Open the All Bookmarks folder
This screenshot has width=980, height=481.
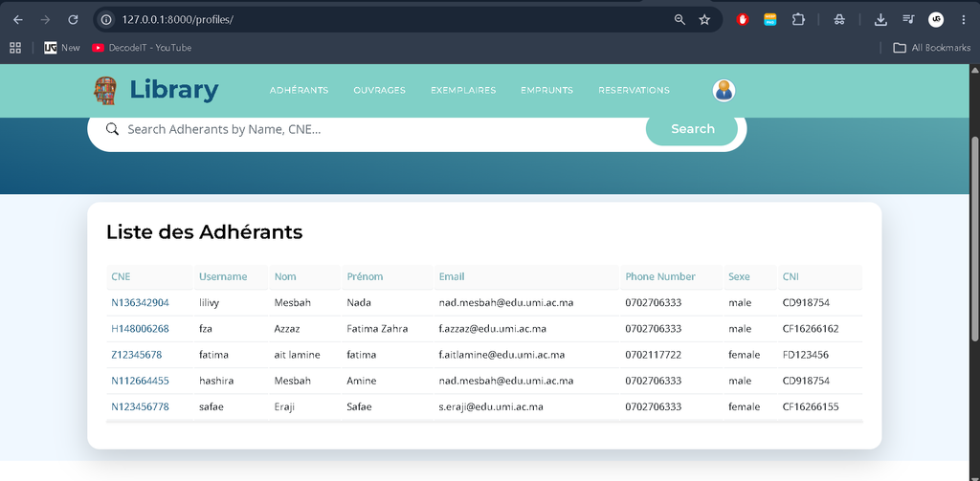coord(932,48)
